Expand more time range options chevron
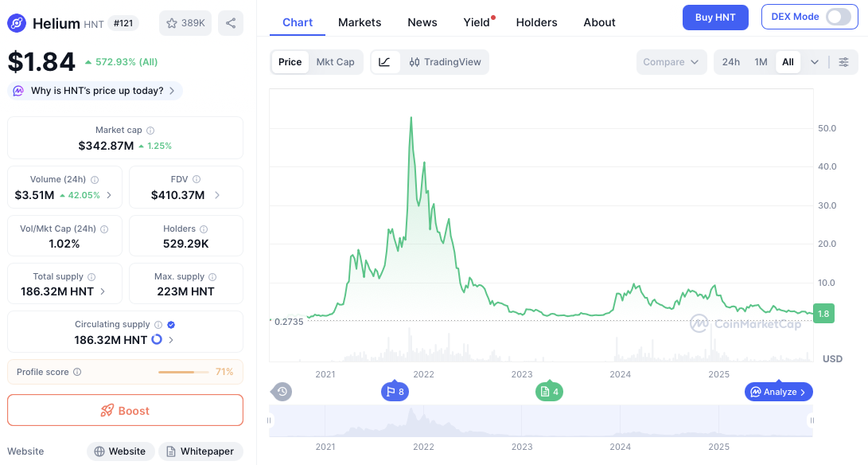Image resolution: width=868 pixels, height=465 pixels. [x=815, y=62]
